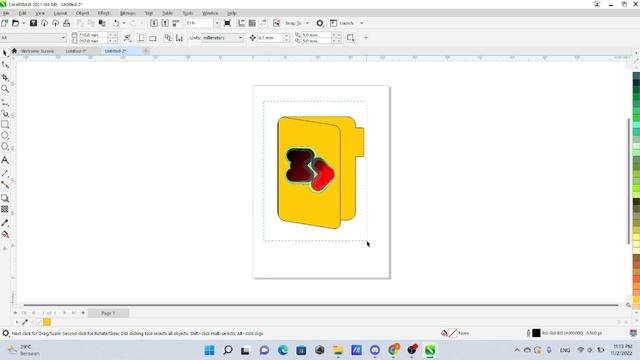Screen dimensions: 640x360
Task: Open Windows Start from the taskbar
Action: [209, 350]
